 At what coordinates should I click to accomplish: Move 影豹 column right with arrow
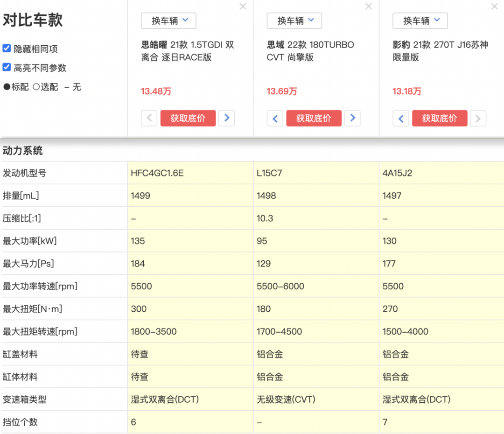pos(478,119)
